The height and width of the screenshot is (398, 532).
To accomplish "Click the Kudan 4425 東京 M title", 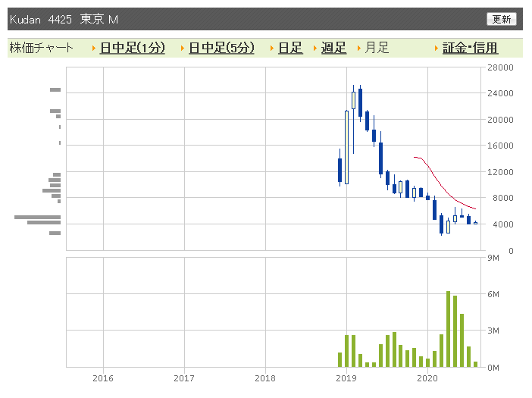I will 64,20.
